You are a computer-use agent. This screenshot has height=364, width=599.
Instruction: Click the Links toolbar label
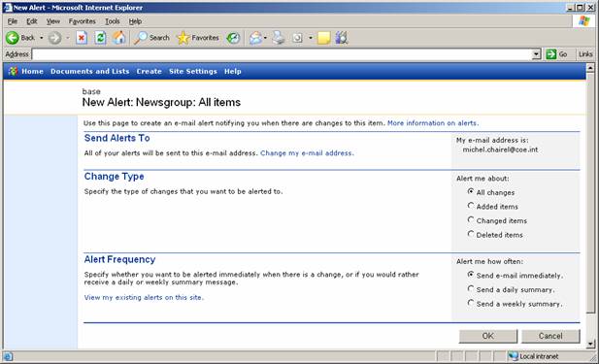click(x=585, y=54)
